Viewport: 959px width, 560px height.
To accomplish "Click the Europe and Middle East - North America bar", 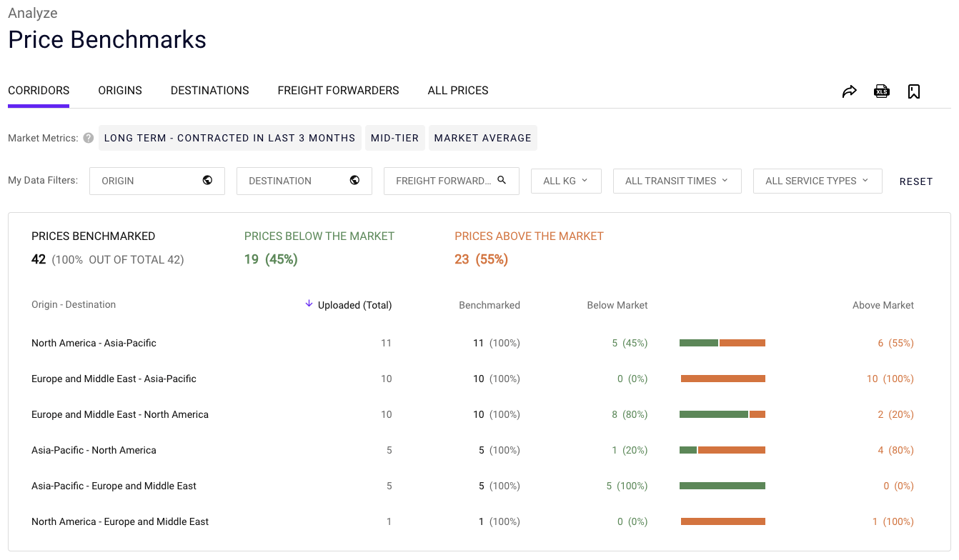I will 722,414.
